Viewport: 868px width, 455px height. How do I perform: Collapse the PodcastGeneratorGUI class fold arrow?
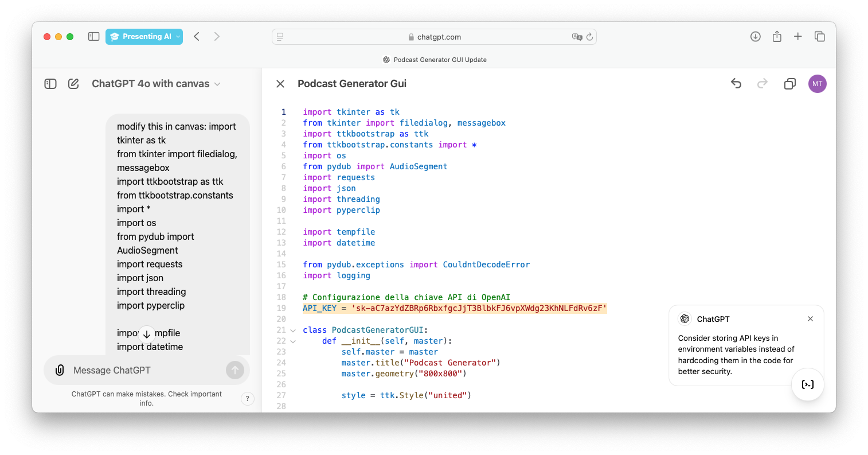pyautogui.click(x=293, y=330)
